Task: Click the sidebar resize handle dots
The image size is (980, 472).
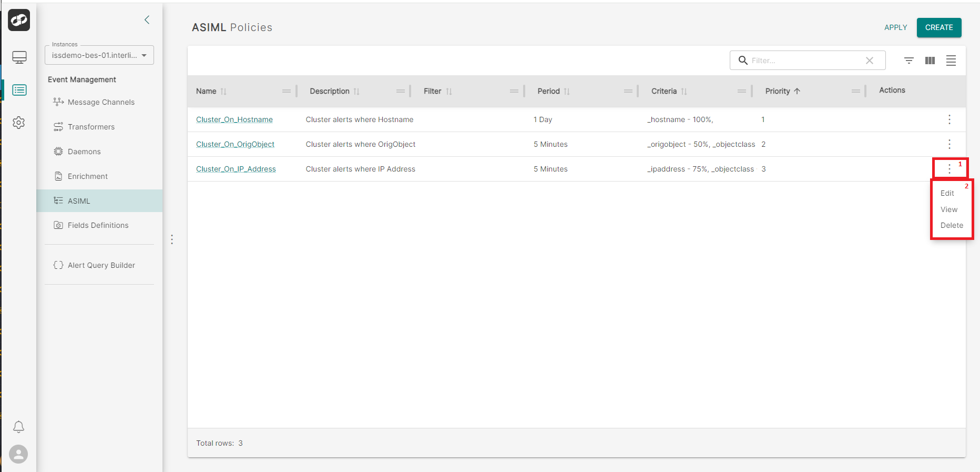Action: tap(172, 239)
